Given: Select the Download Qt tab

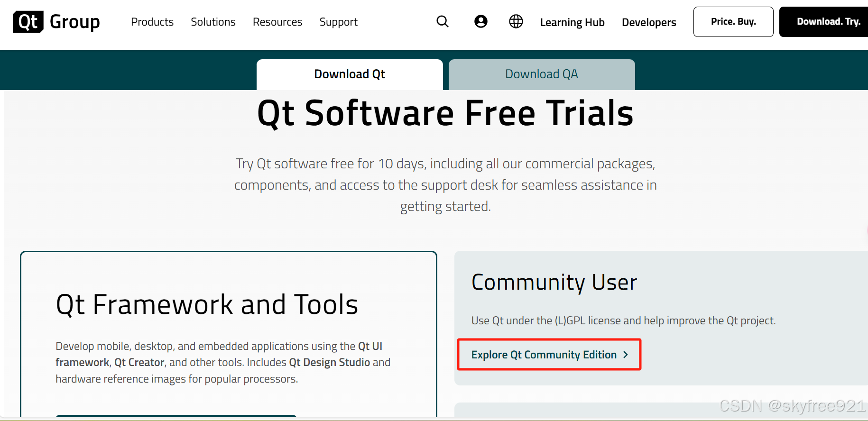Looking at the screenshot, I should pyautogui.click(x=350, y=74).
